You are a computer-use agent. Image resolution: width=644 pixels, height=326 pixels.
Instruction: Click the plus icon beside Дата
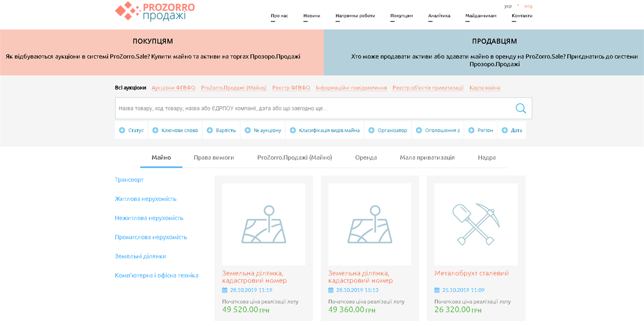pos(504,130)
